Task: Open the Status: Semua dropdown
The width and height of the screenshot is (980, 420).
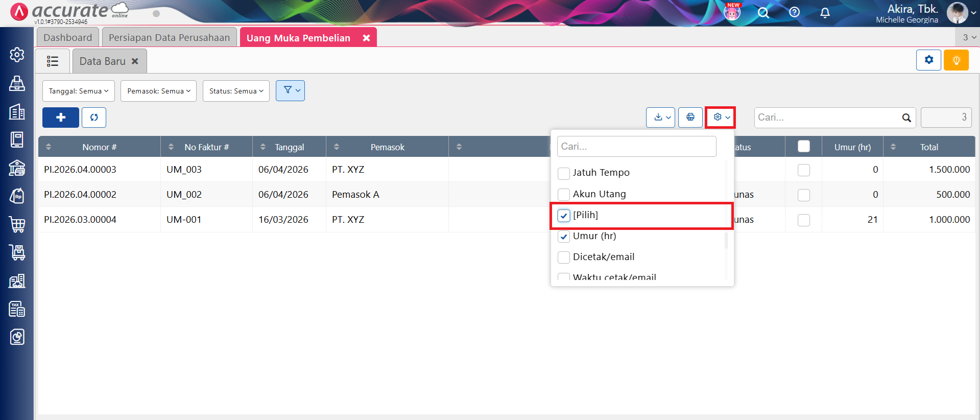Action: [236, 91]
